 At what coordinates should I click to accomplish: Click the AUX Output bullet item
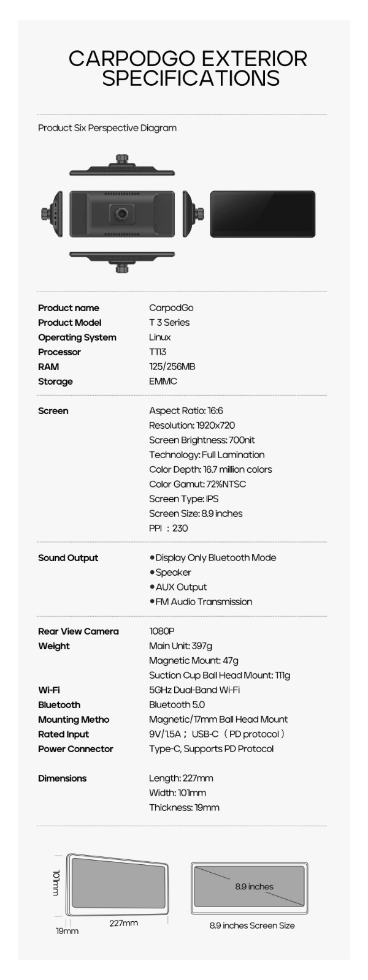(x=178, y=587)
